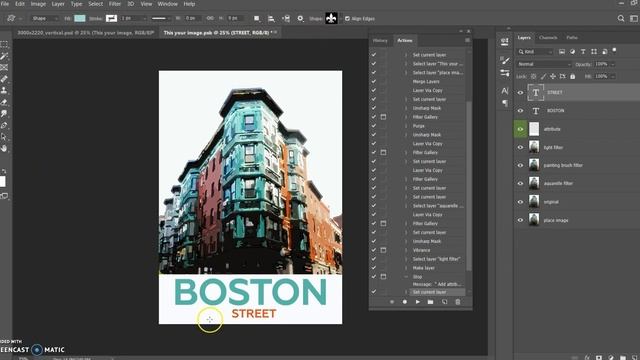Hide the aquarelle filter layer

click(520, 184)
